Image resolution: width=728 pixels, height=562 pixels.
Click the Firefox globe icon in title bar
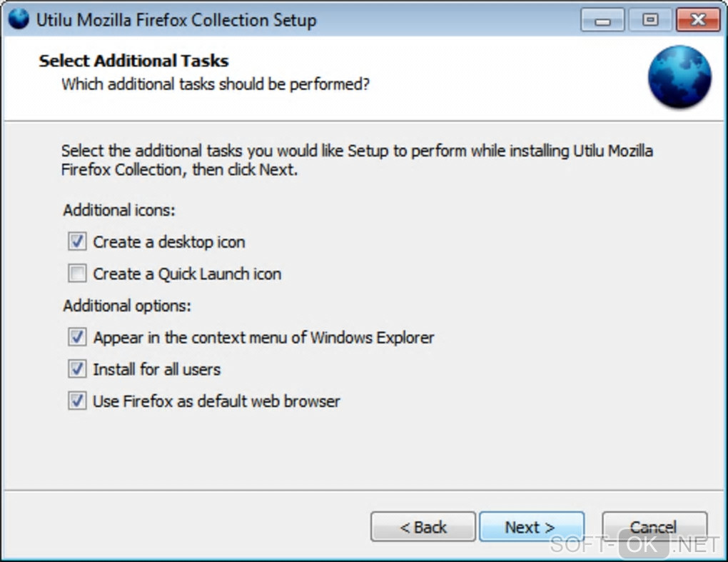coord(19,19)
